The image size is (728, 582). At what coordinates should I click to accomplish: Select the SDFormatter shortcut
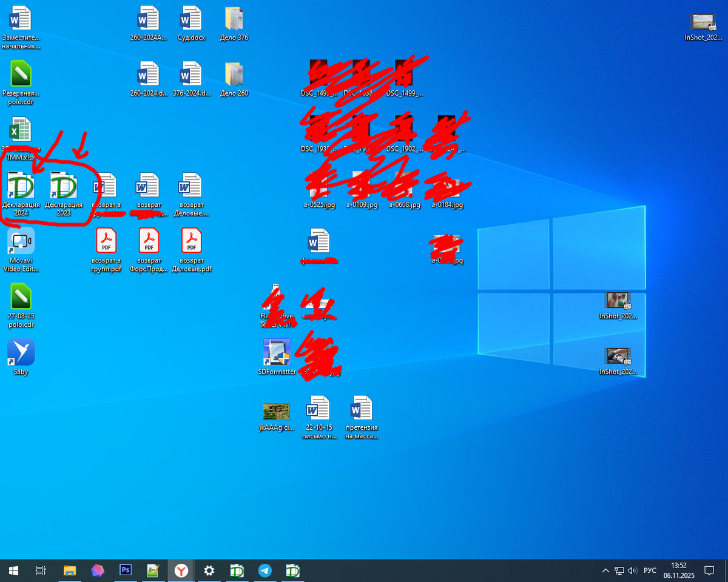[x=277, y=358]
